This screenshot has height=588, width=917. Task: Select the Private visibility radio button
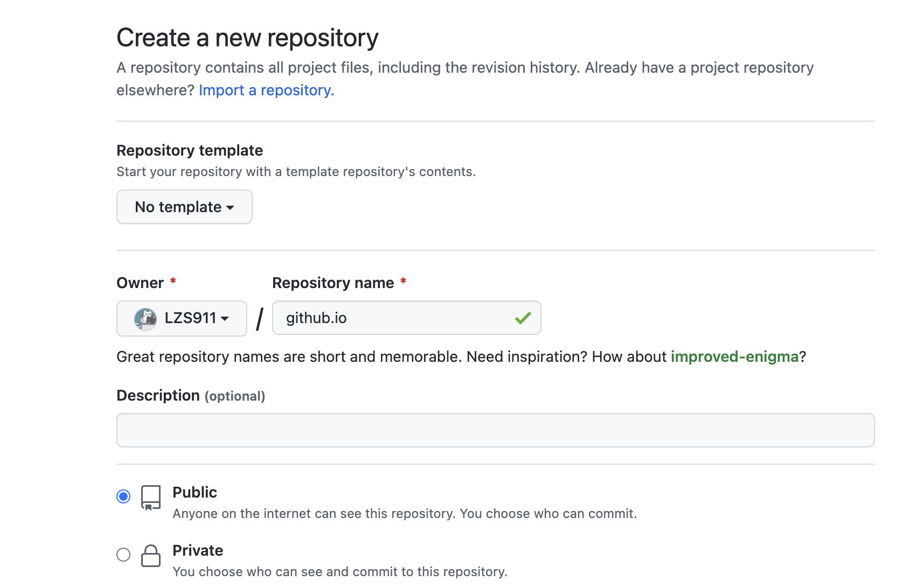click(123, 554)
